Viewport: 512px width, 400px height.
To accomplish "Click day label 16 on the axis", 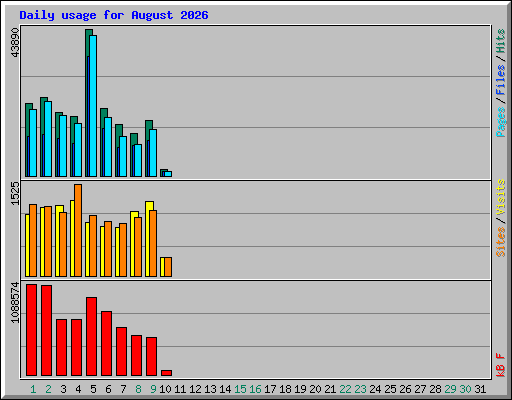I will point(255,389).
